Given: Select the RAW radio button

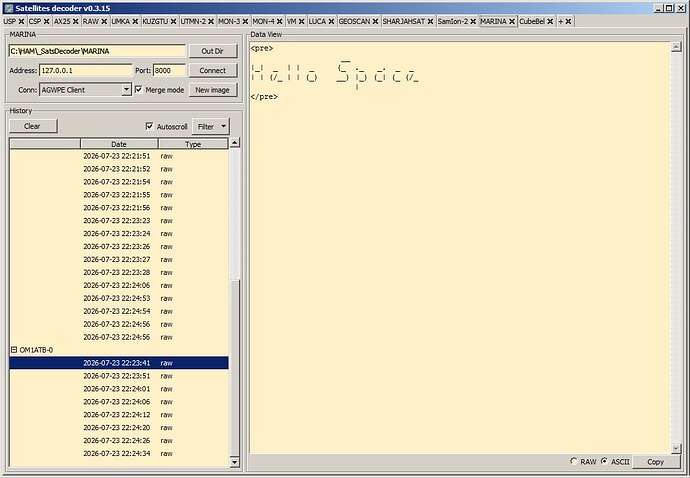Looking at the screenshot, I should click(573, 461).
